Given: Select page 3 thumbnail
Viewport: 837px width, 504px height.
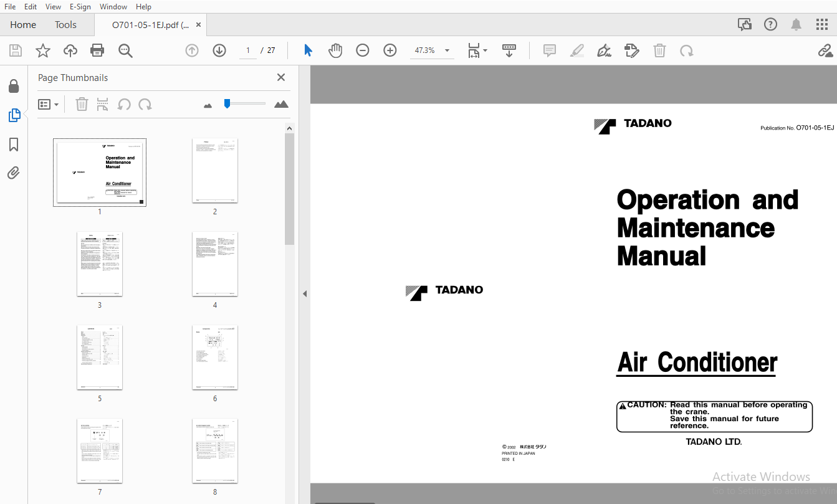Looking at the screenshot, I should coord(100,264).
